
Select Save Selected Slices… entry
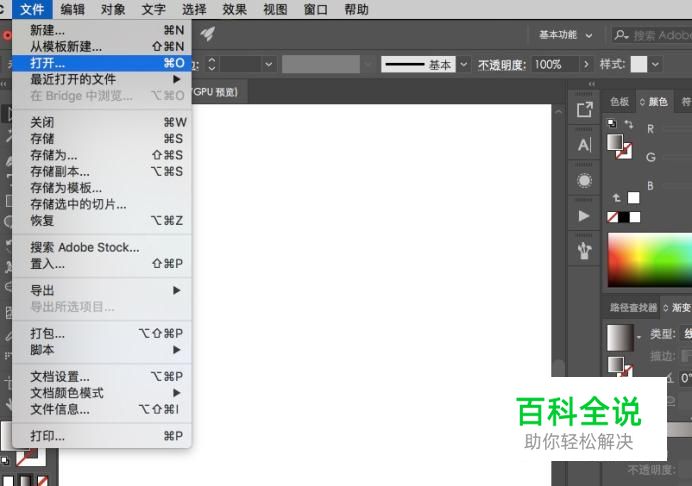pyautogui.click(x=102, y=204)
